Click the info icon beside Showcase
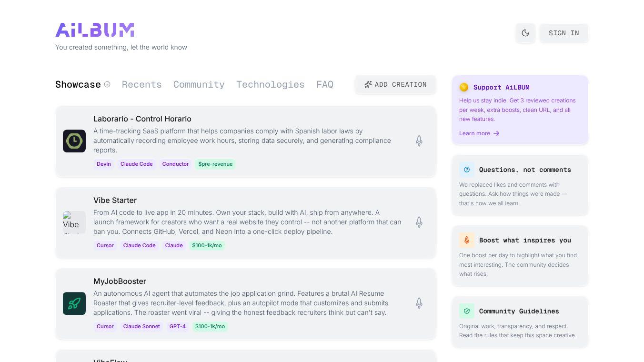This screenshot has width=644, height=362. coord(107,84)
